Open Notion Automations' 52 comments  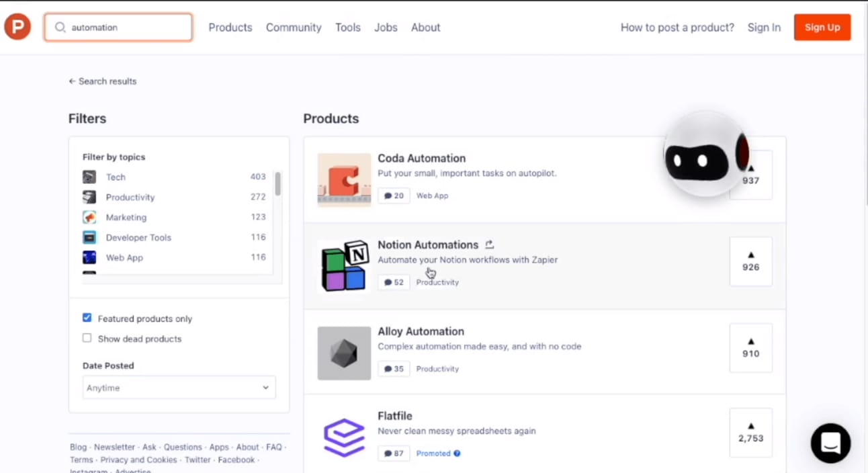(394, 282)
